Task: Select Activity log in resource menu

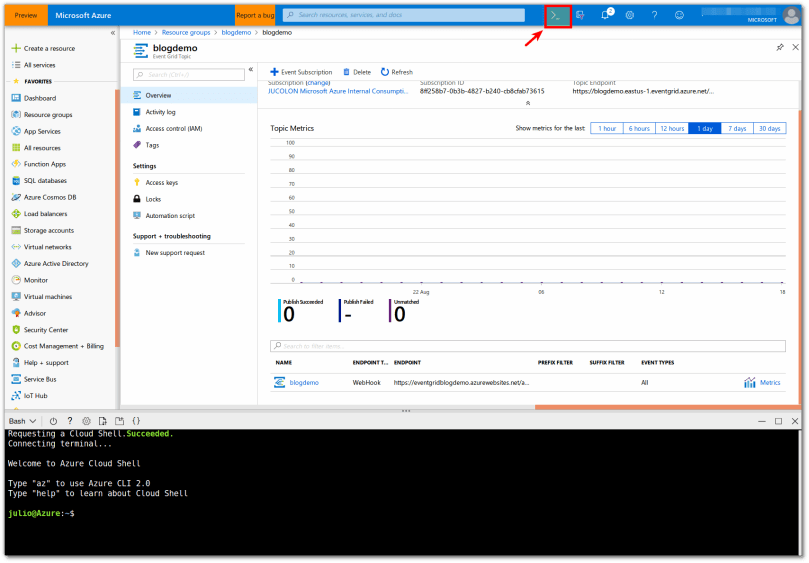Action: point(160,112)
